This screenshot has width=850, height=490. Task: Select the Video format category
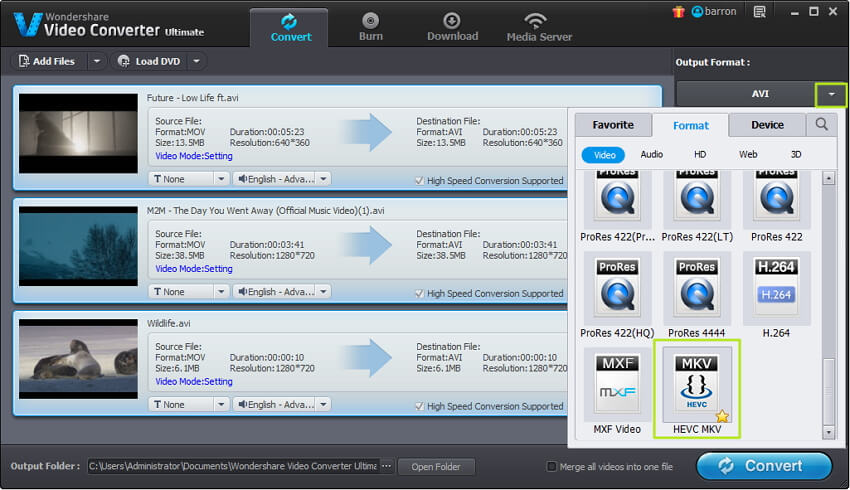(x=603, y=155)
